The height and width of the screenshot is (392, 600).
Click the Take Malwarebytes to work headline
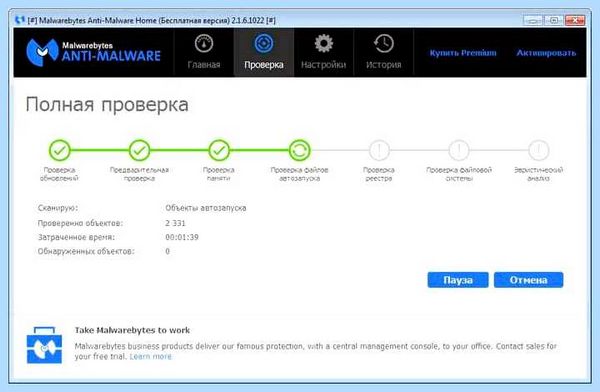[x=132, y=330]
